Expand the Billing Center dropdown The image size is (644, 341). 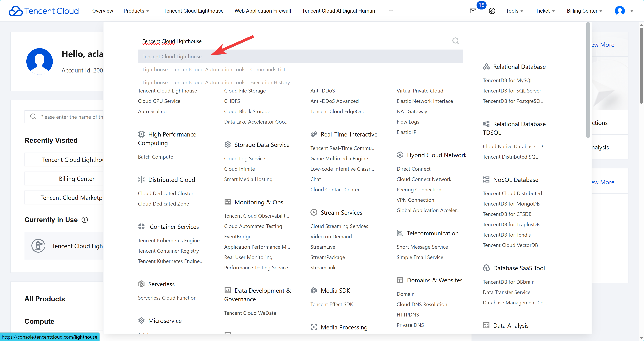(584, 11)
